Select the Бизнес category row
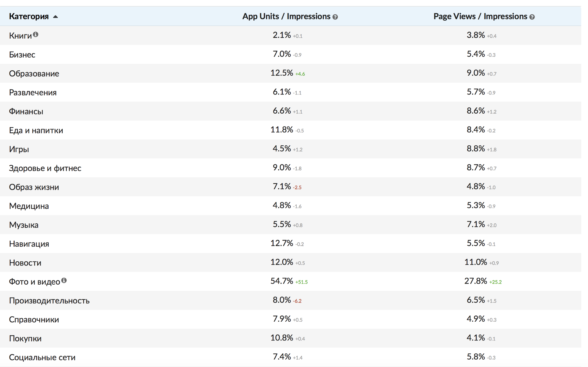The image size is (588, 367). pyautogui.click(x=22, y=55)
